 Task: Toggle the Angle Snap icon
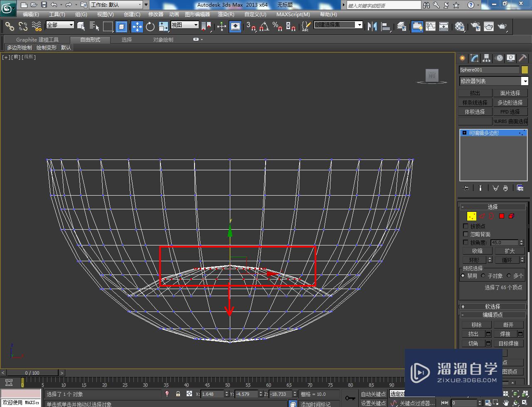pyautogui.click(x=264, y=27)
